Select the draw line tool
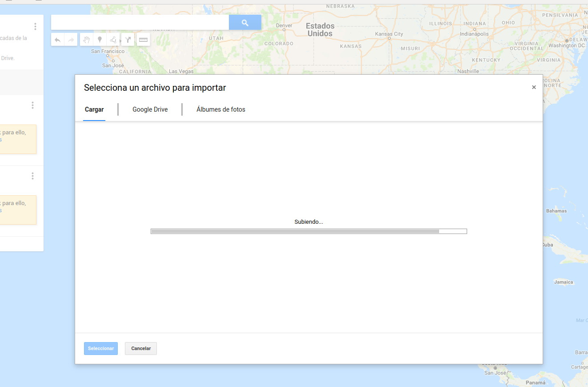588x387 pixels. pos(113,40)
